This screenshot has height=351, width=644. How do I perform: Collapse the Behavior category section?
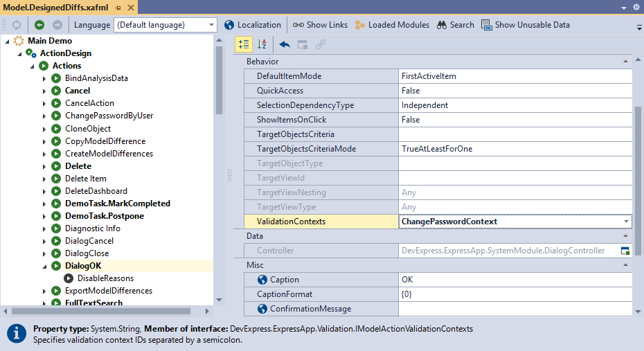click(x=626, y=62)
